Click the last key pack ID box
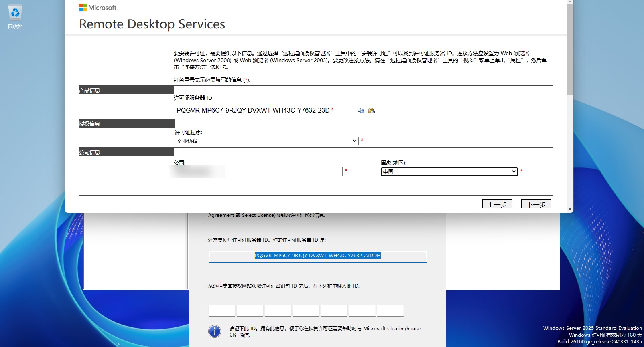Screen dimensions: 644x347 click(390, 311)
